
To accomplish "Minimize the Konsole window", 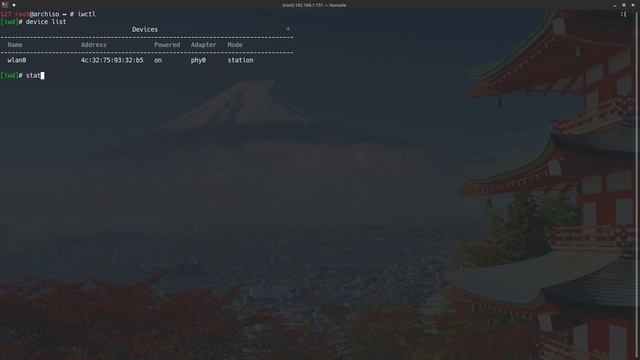I will [615, 5].
